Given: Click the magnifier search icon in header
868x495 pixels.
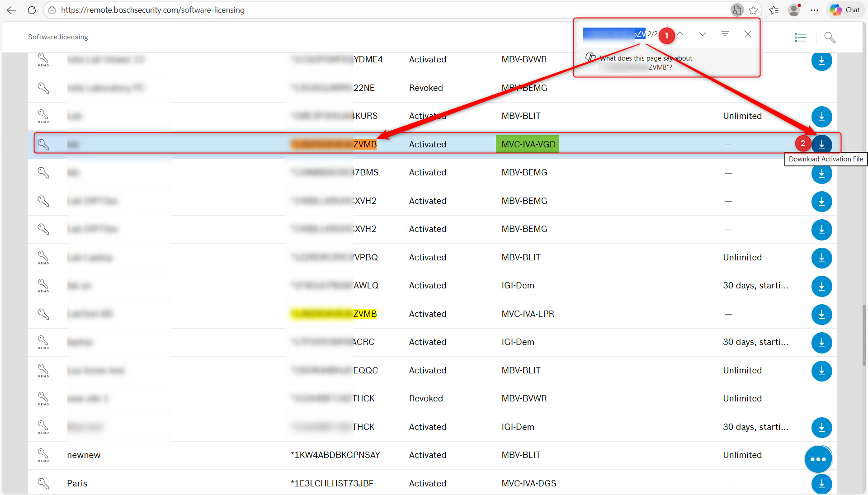Looking at the screenshot, I should (x=830, y=38).
